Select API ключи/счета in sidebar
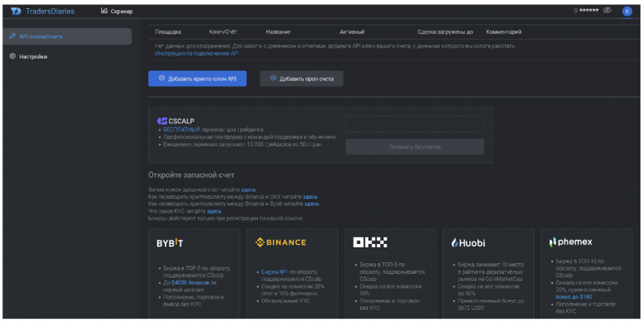Image resolution: width=644 pixels, height=328 pixels. pyautogui.click(x=67, y=36)
